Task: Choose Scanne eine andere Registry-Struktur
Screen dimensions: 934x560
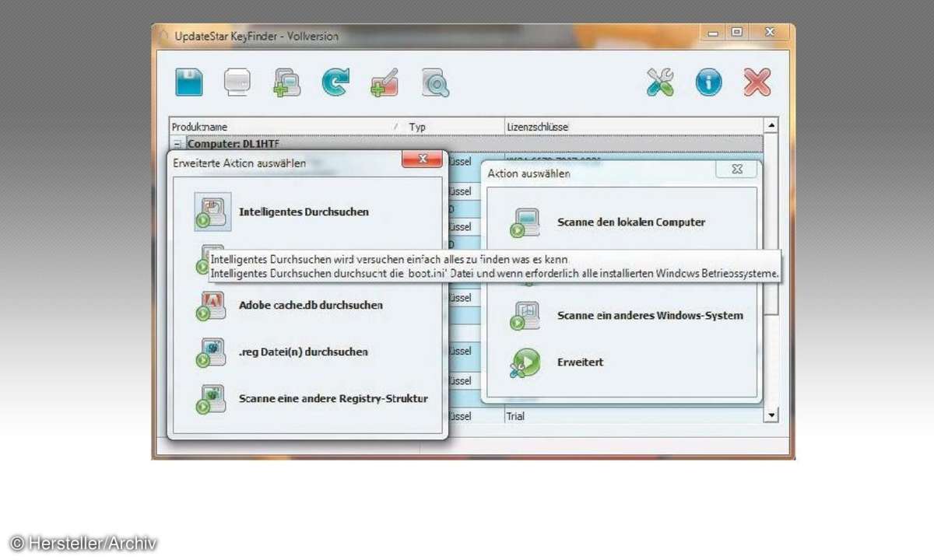Action: tap(333, 398)
